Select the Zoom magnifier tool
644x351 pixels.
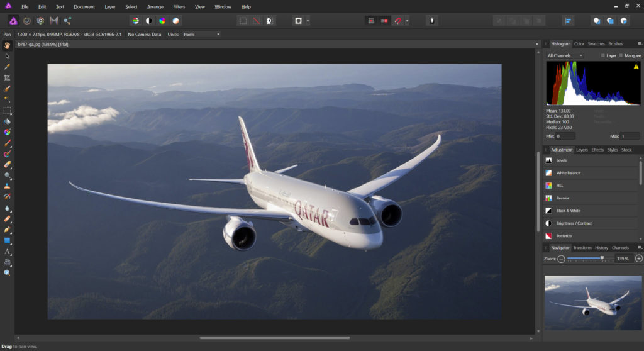click(x=7, y=273)
